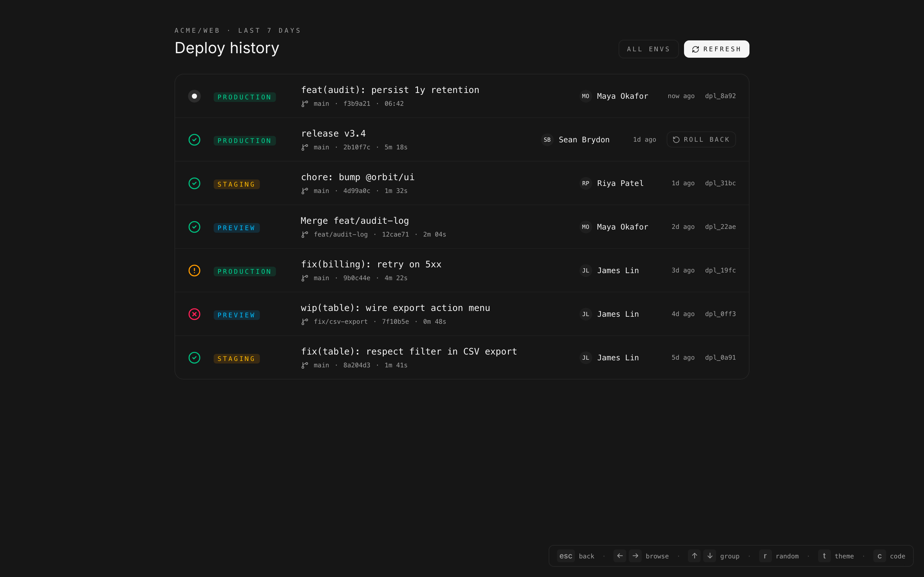This screenshot has height=577, width=924.
Task: Click green success check on release v3.4
Action: (194, 140)
